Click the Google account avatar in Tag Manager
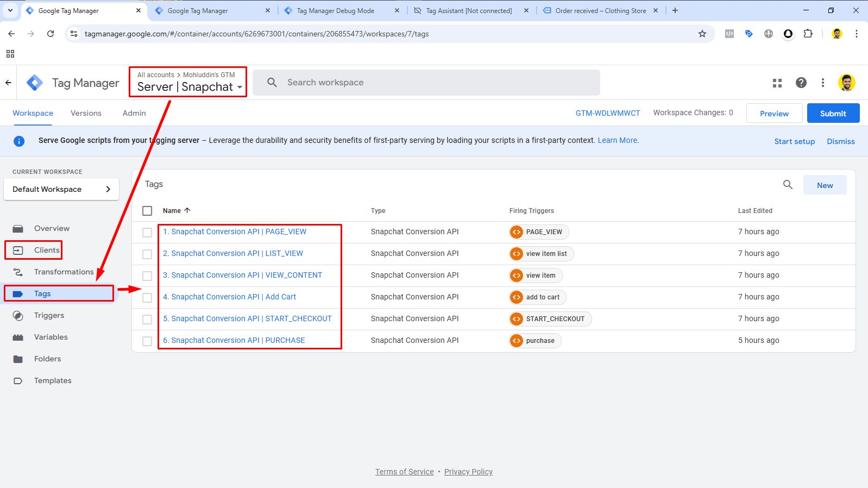Screen dimensions: 868x488 (846, 83)
